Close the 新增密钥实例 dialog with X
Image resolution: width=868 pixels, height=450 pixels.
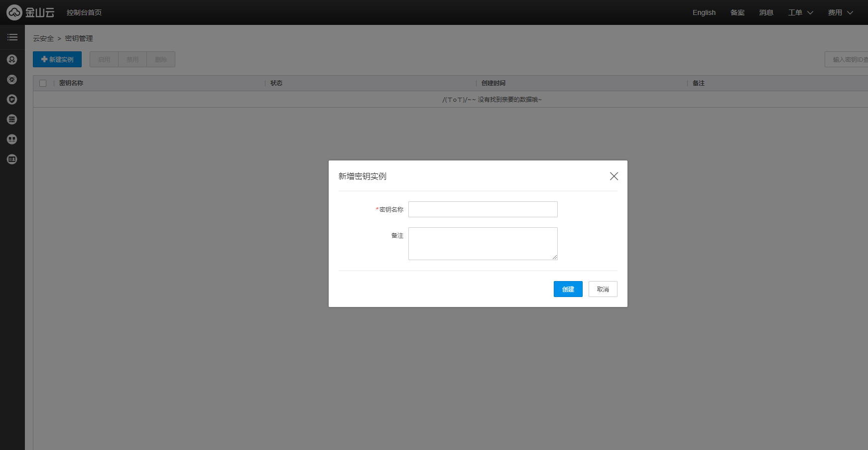614,176
